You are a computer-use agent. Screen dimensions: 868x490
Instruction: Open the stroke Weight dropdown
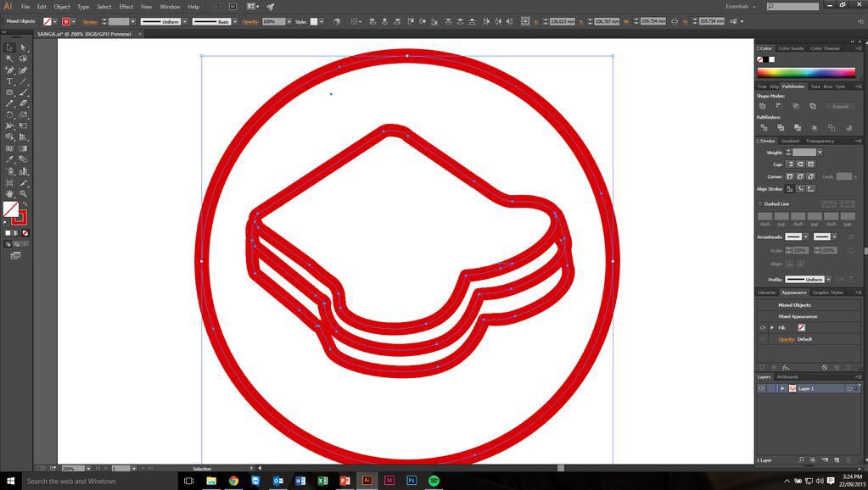(x=820, y=153)
